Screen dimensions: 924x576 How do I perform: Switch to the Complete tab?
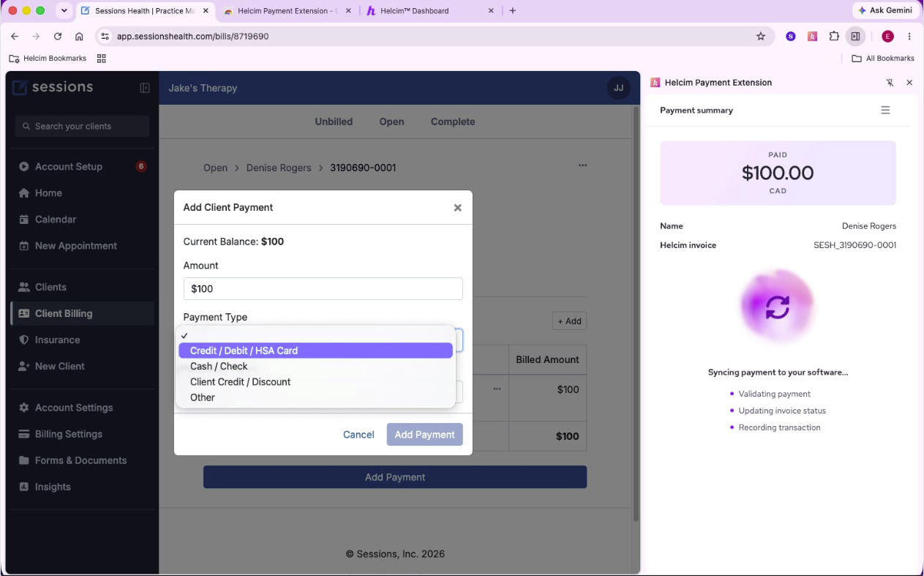(453, 121)
